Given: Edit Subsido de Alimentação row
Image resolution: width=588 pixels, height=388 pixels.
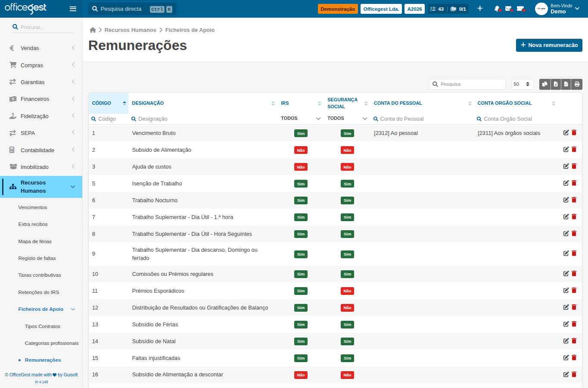Looking at the screenshot, I should click(566, 150).
